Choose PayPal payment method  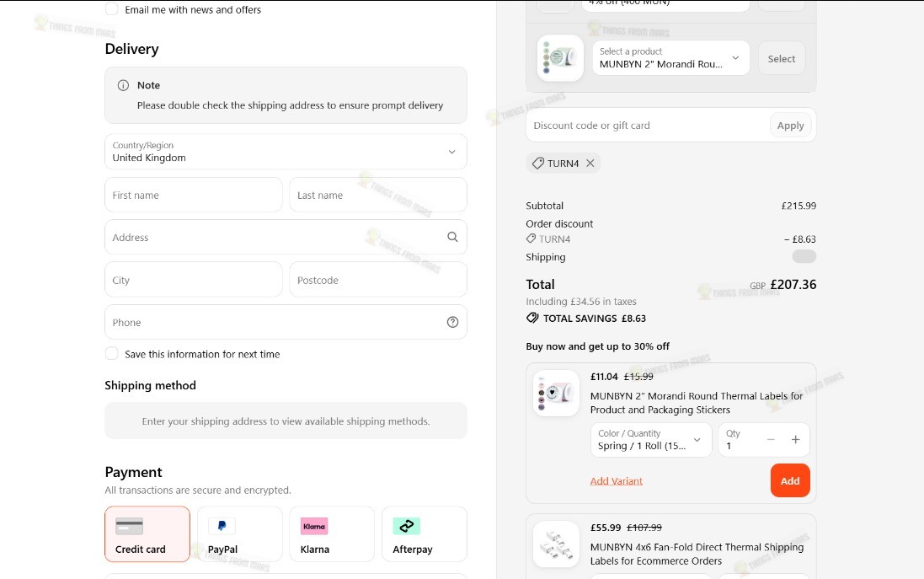pos(240,534)
